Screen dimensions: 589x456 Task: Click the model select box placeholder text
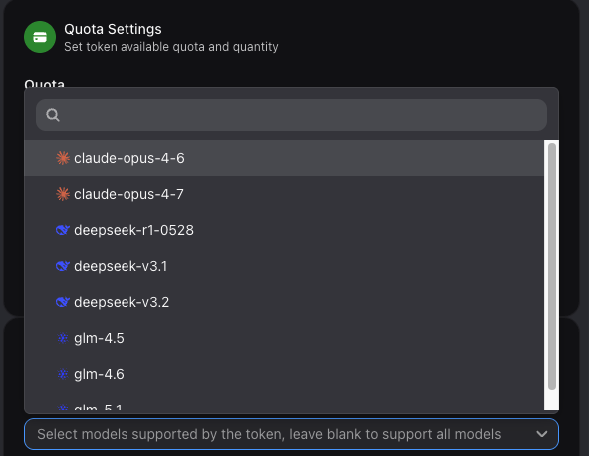click(x=269, y=434)
